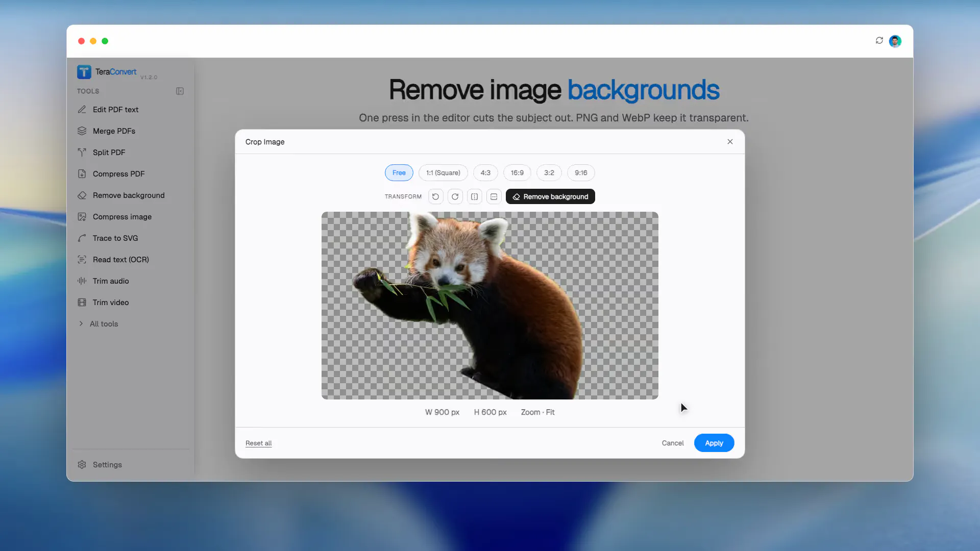Image resolution: width=980 pixels, height=551 pixels.
Task: Click the red panda image preview
Action: [x=489, y=305]
